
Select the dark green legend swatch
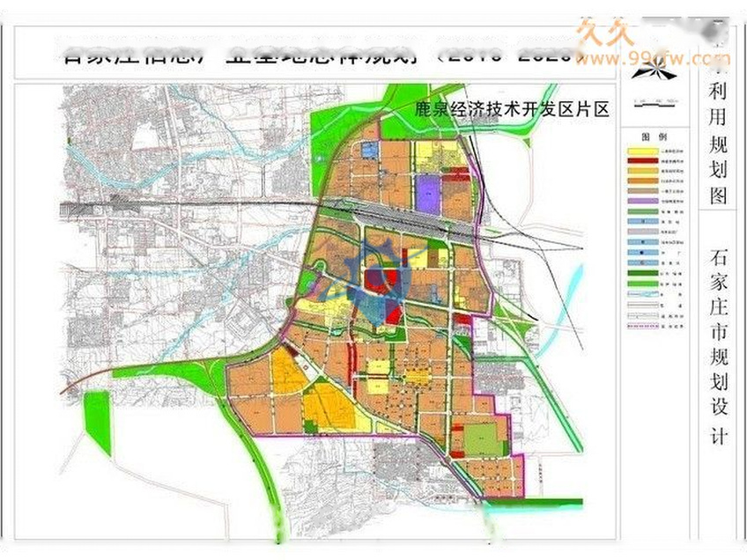[x=643, y=273]
